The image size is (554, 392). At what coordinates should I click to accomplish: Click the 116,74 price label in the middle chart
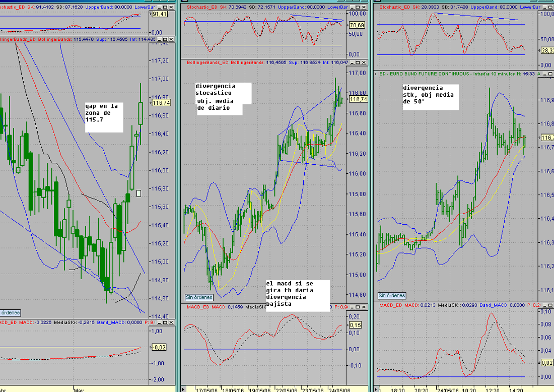pos(358,99)
